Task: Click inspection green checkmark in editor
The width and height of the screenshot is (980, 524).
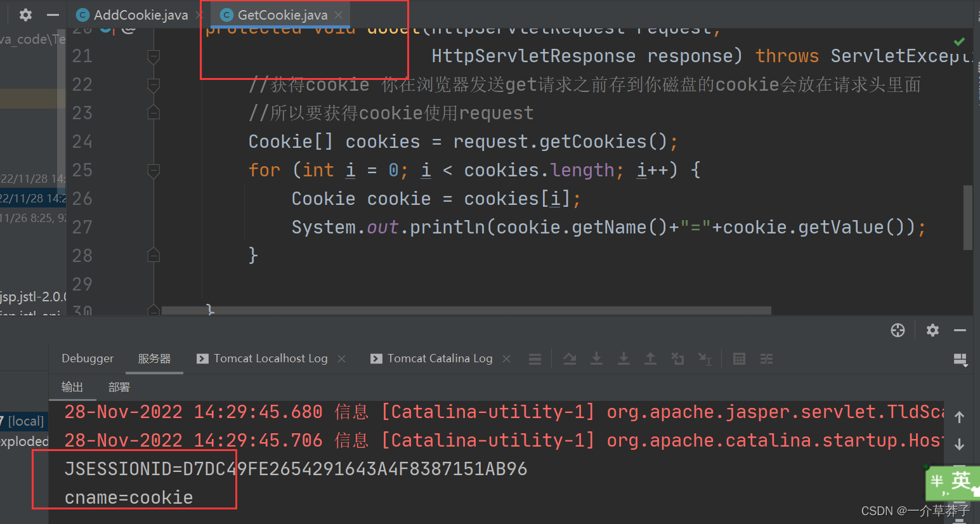Action: point(959,41)
